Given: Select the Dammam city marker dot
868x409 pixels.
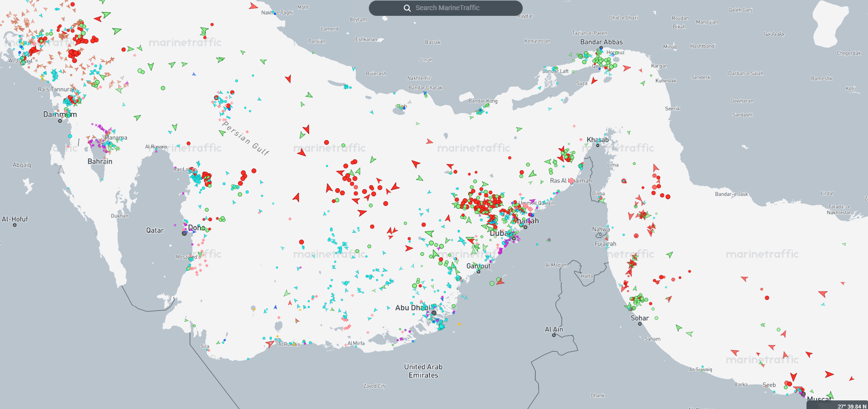Looking at the screenshot, I should (60, 121).
